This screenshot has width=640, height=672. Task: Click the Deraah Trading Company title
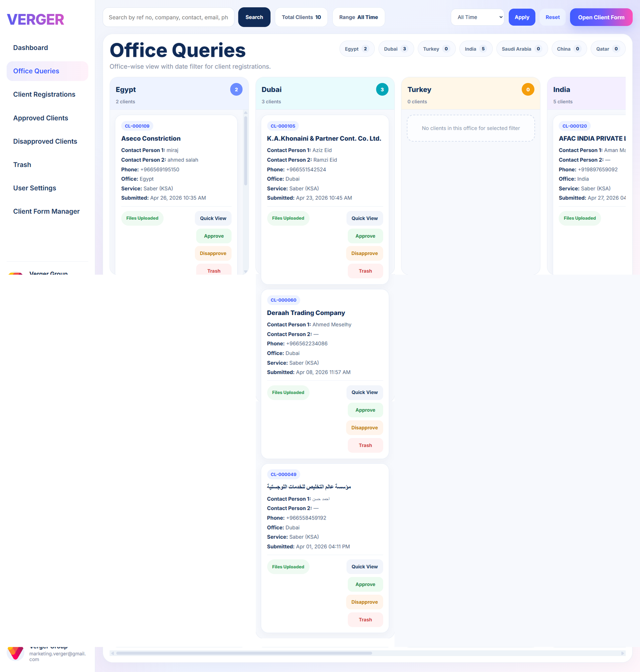point(306,313)
